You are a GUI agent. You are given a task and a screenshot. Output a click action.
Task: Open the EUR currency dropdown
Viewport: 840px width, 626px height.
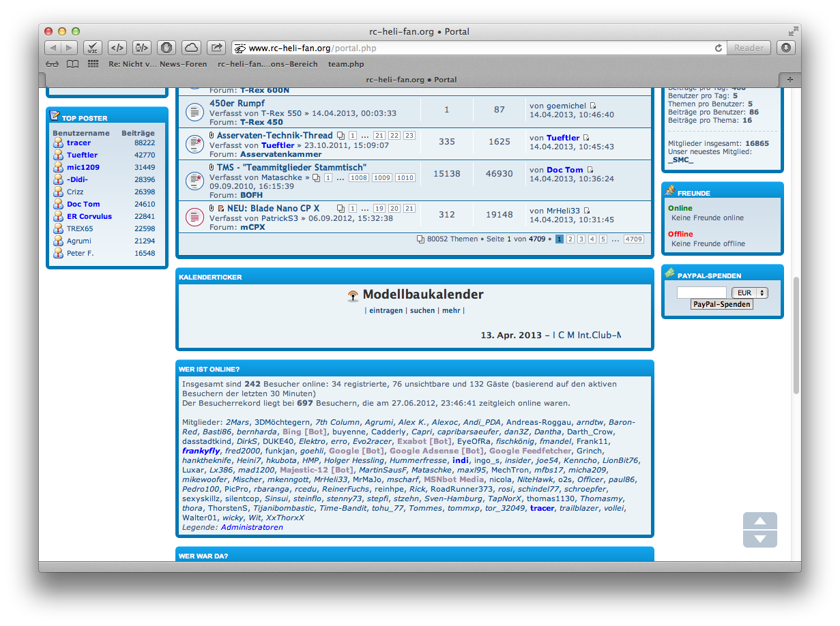pos(749,292)
